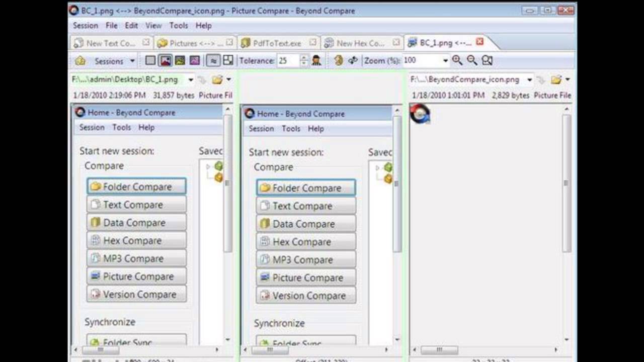This screenshot has width=644, height=362.
Task: Open dropdown arrow beside right browse folder
Action: [568, 79]
